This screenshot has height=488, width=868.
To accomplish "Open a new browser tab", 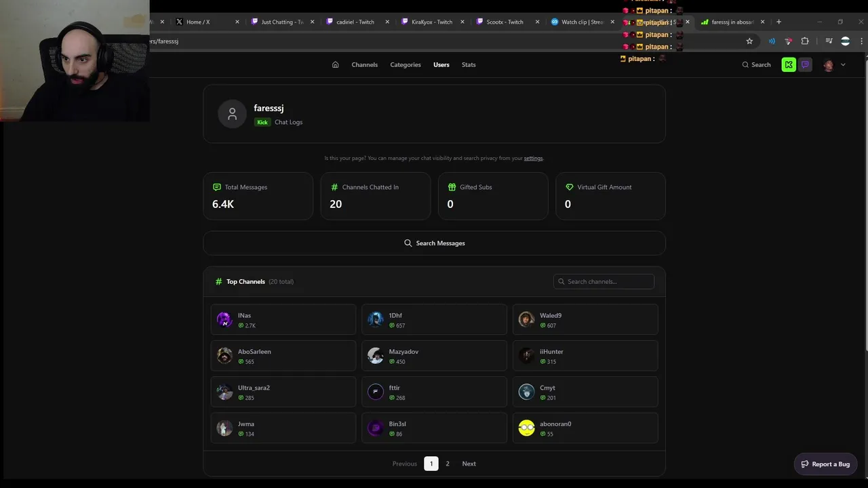I will [778, 22].
